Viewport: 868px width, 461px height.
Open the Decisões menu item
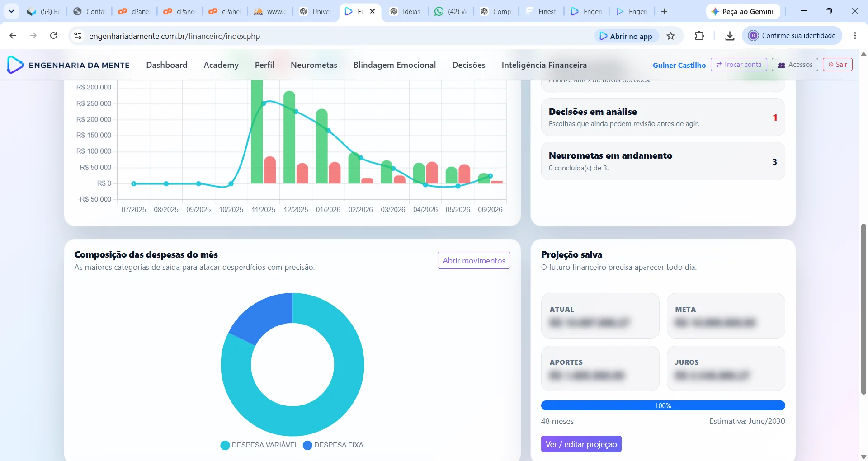pos(469,65)
